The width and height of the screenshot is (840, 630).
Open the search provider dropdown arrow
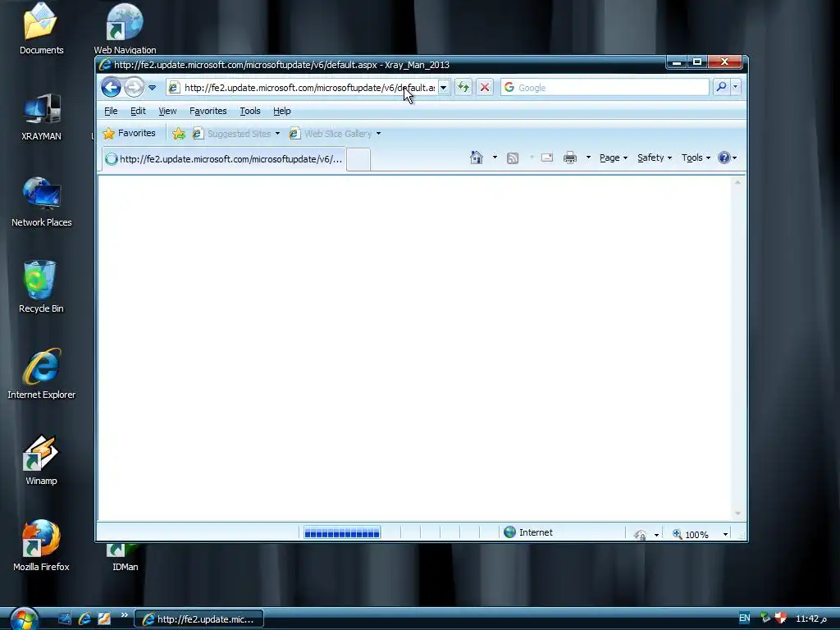pos(736,87)
